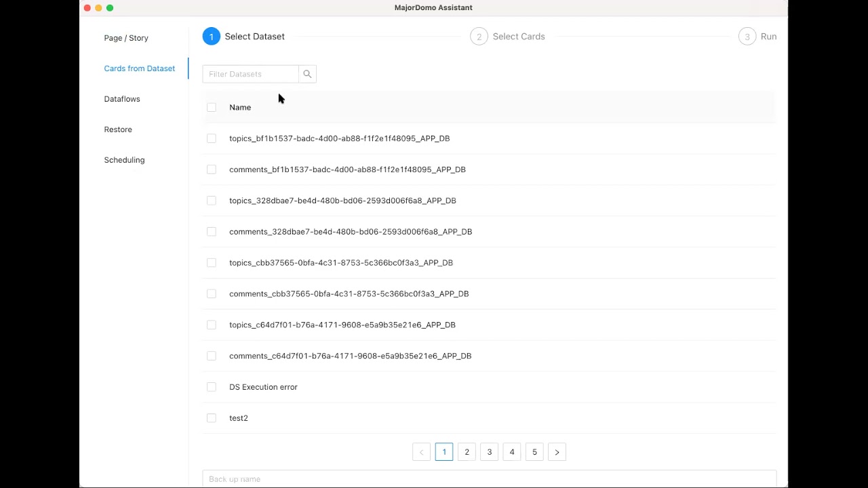
Task: Click step 1 Select Dataset circle
Action: pos(211,37)
